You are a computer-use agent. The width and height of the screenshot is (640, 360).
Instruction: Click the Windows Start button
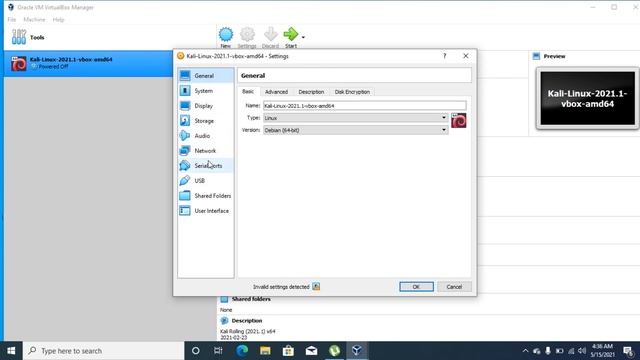[11, 351]
